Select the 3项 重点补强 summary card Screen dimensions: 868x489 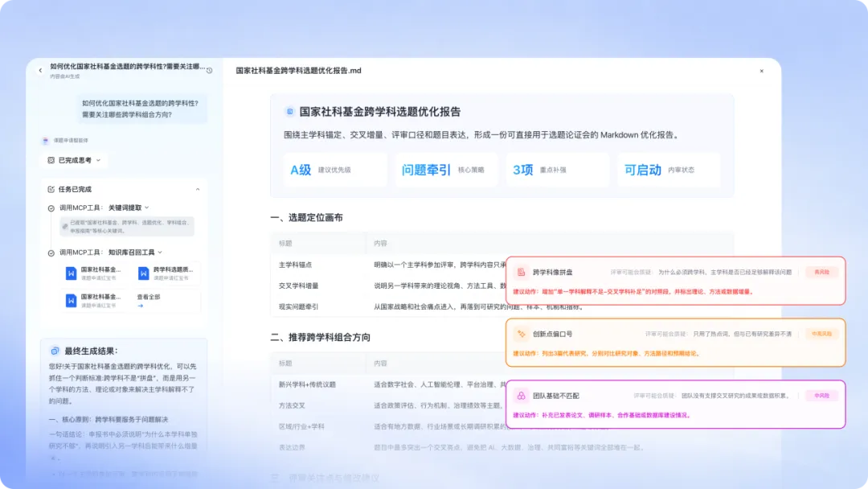[x=558, y=170]
